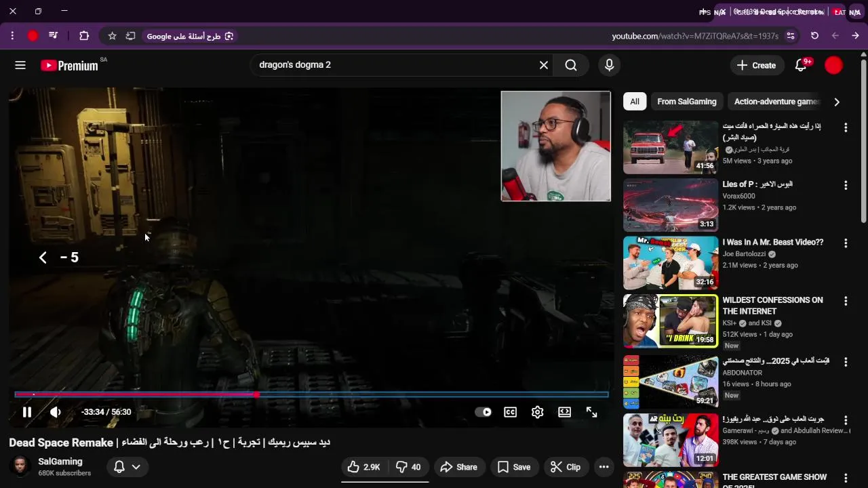Open Chrome profile avatar

point(33,36)
